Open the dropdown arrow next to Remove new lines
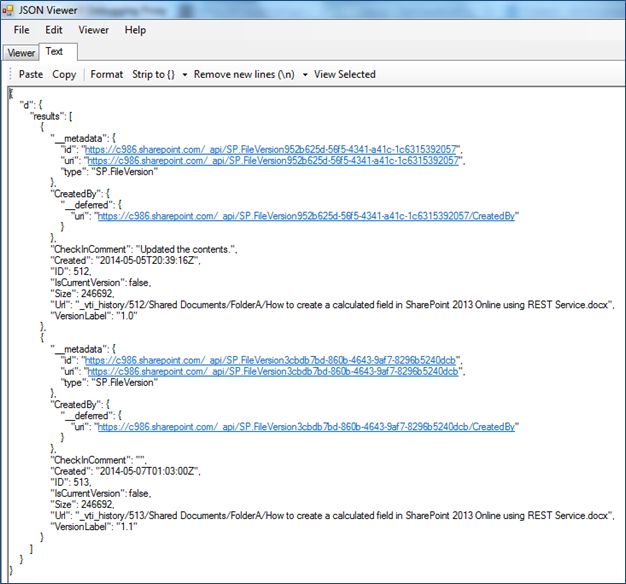 pos(305,75)
